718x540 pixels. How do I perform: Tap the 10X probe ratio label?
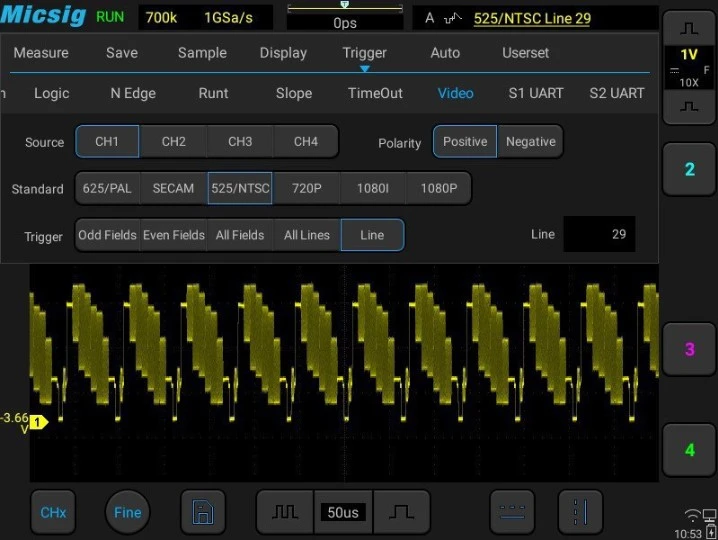689,83
